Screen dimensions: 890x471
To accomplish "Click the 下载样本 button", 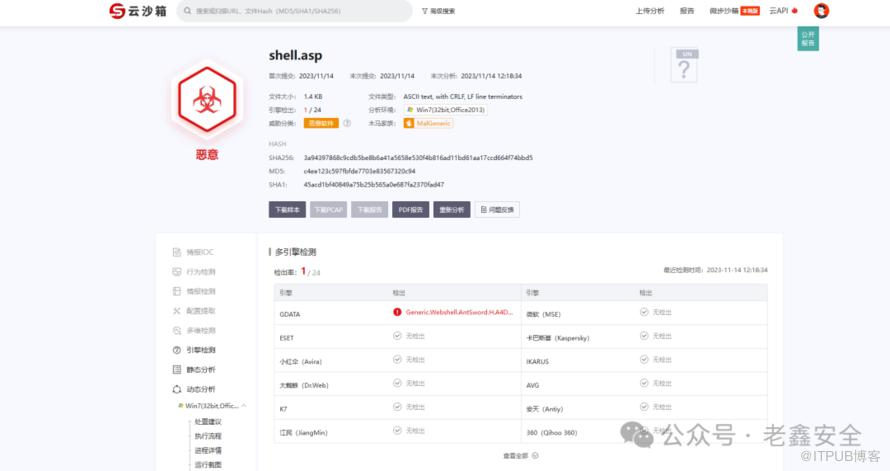I will click(x=287, y=210).
